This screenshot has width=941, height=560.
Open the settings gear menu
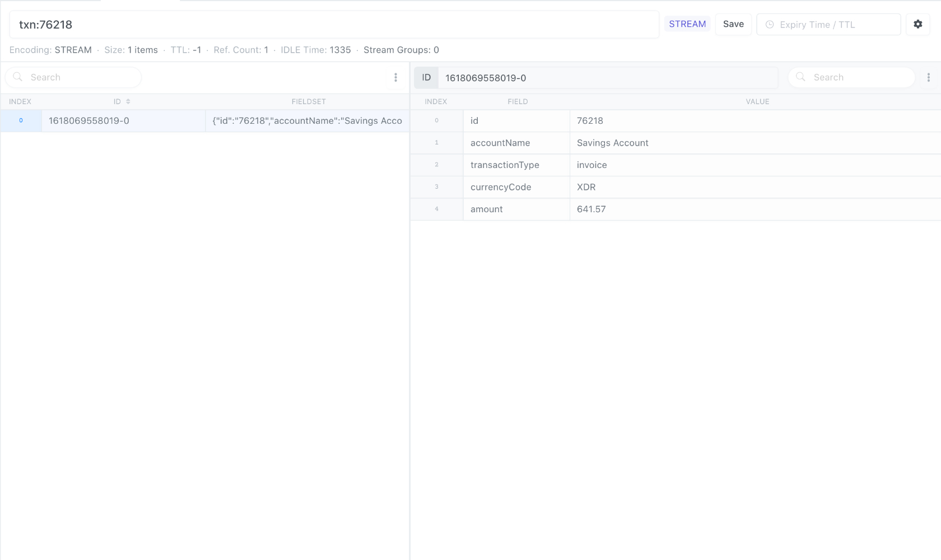coord(917,24)
